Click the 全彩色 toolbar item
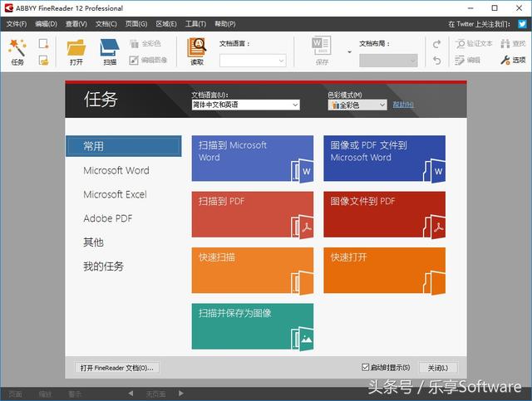This screenshot has height=401, width=532. (145, 43)
